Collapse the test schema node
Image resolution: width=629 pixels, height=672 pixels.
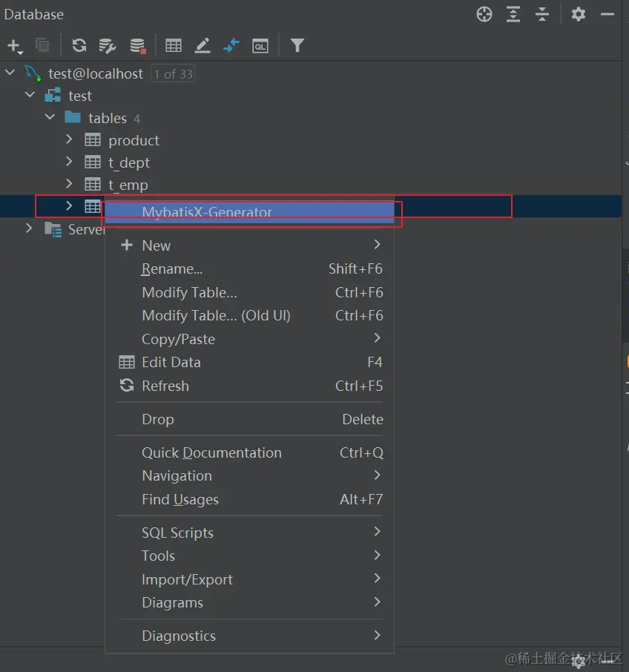pos(30,95)
